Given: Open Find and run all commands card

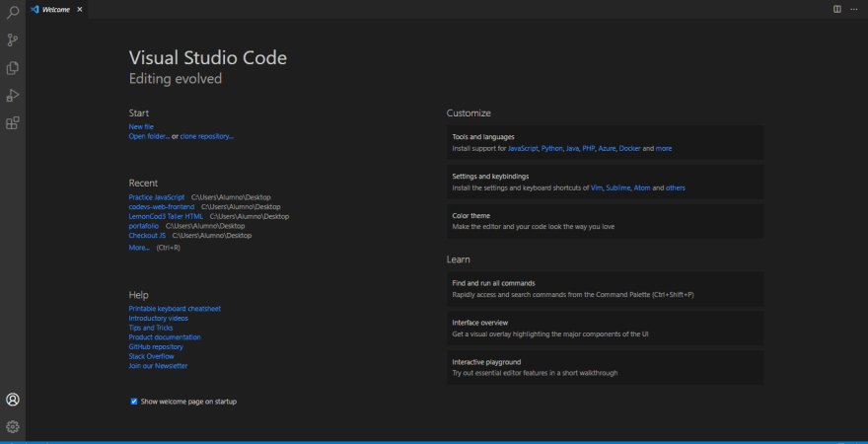Looking at the screenshot, I should coord(605,289).
